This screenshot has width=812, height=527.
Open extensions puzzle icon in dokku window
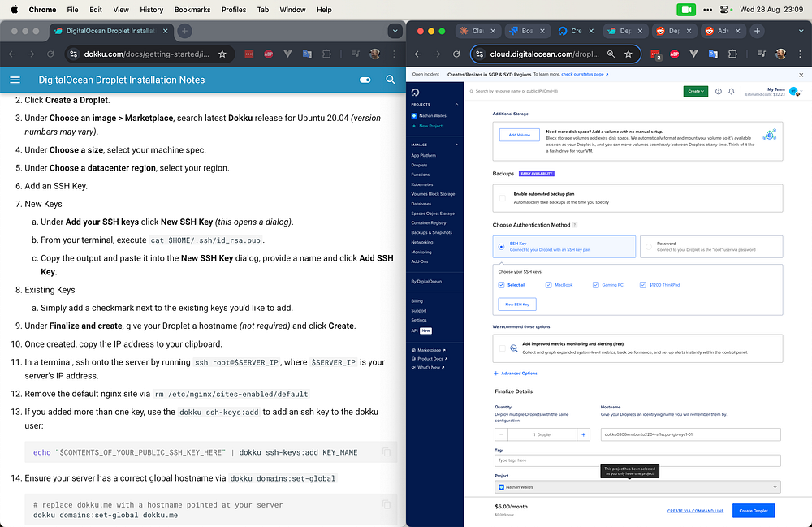326,54
